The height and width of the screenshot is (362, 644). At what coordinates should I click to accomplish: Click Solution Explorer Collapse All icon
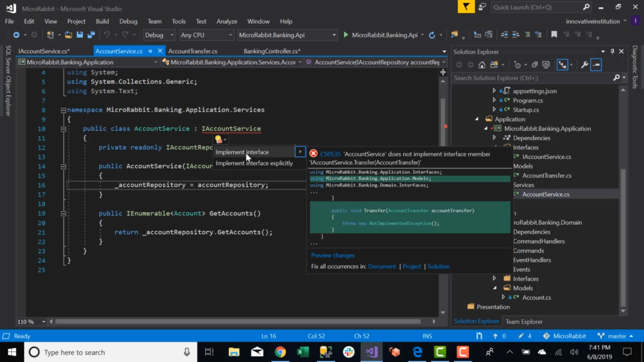pyautogui.click(x=535, y=65)
